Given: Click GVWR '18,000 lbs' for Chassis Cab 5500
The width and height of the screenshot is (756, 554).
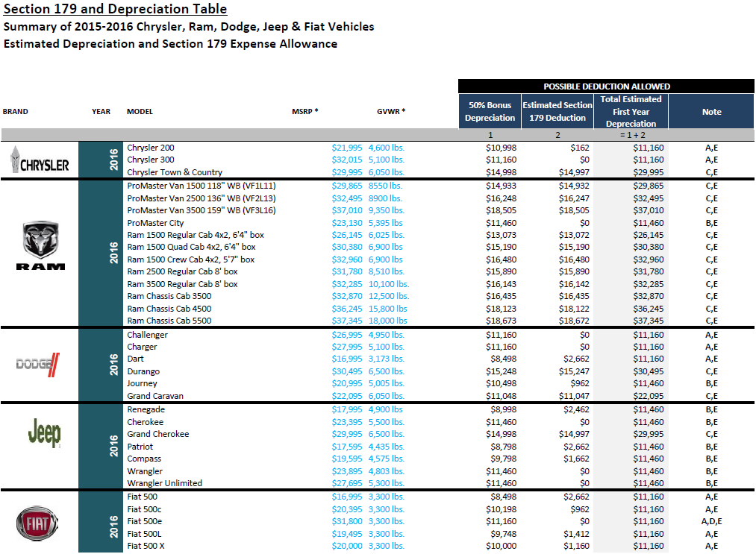Looking at the screenshot, I should 387,321.
